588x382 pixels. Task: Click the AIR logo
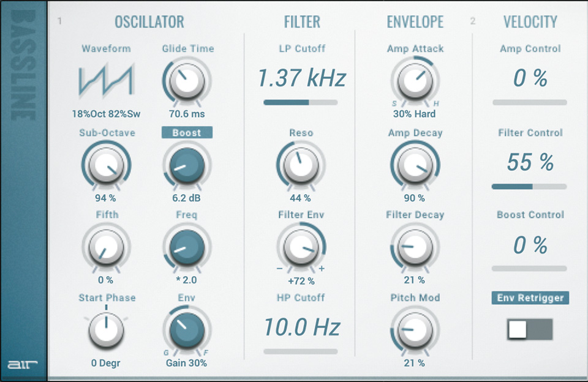(x=23, y=364)
